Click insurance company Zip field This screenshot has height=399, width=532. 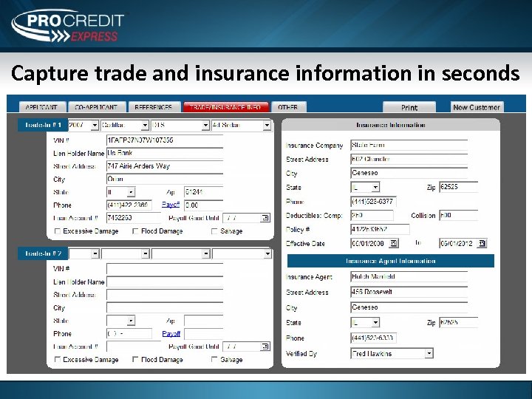(458, 187)
